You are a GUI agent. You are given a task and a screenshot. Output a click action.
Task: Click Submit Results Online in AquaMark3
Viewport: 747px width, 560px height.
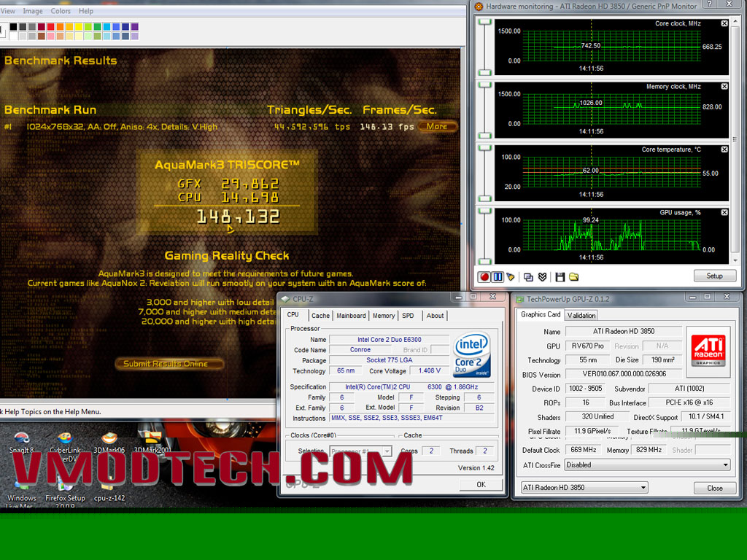tap(169, 364)
